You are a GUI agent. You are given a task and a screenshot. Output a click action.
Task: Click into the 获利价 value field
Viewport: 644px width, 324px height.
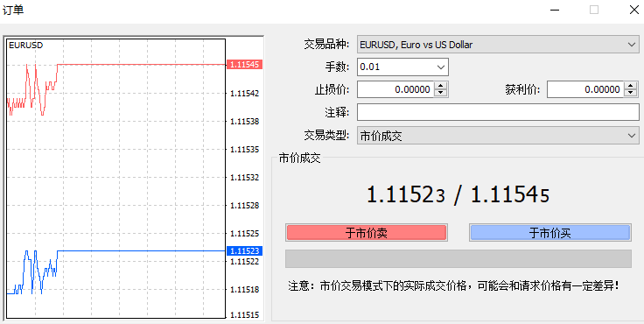coord(585,89)
